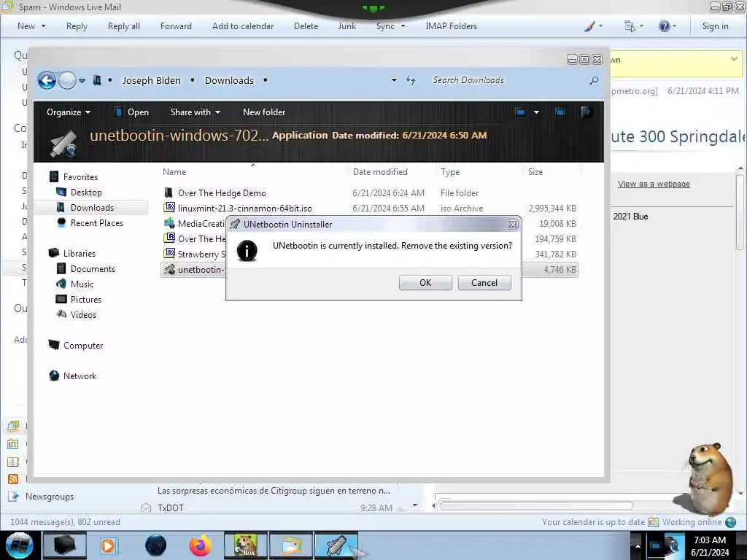The image size is (747, 560).
Task: Click New folder button
Action: [x=264, y=112]
